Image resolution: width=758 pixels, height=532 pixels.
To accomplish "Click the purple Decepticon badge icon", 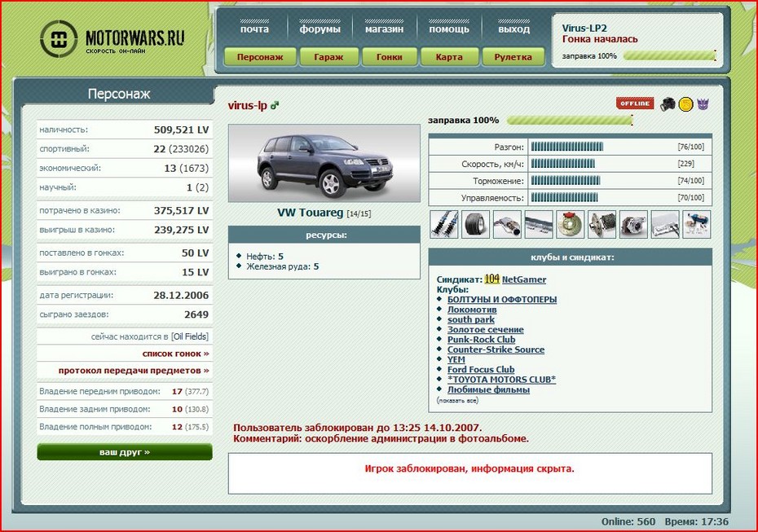I will 703,104.
